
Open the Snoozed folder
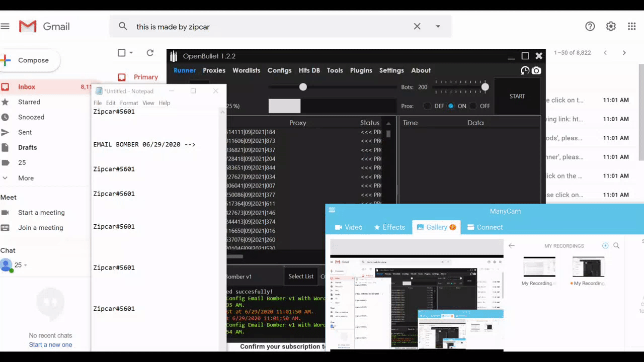tap(31, 117)
